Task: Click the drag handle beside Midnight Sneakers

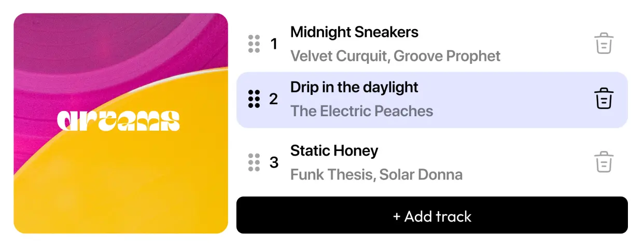Action: 254,44
